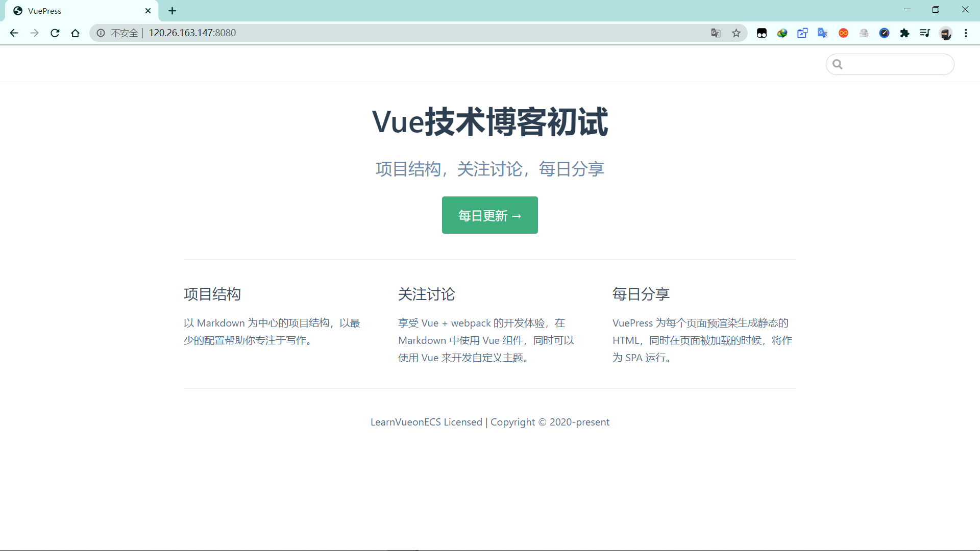
Task: Click the address bar URL 120.26.163.147:8080
Action: pyautogui.click(x=192, y=33)
